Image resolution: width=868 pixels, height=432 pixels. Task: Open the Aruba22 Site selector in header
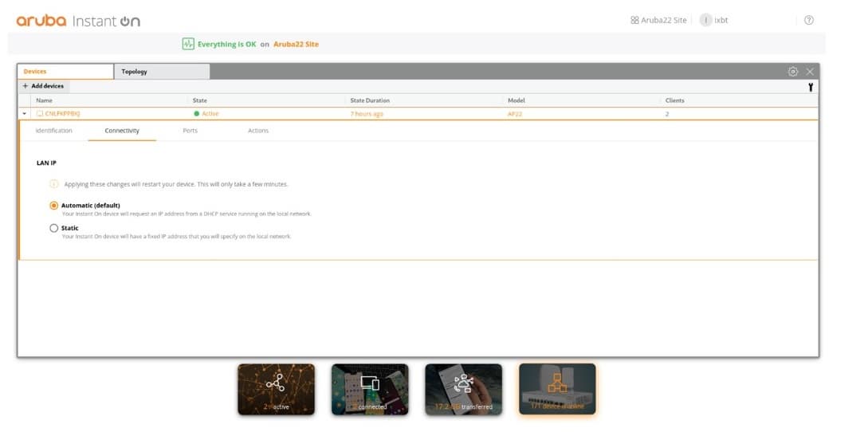(658, 21)
